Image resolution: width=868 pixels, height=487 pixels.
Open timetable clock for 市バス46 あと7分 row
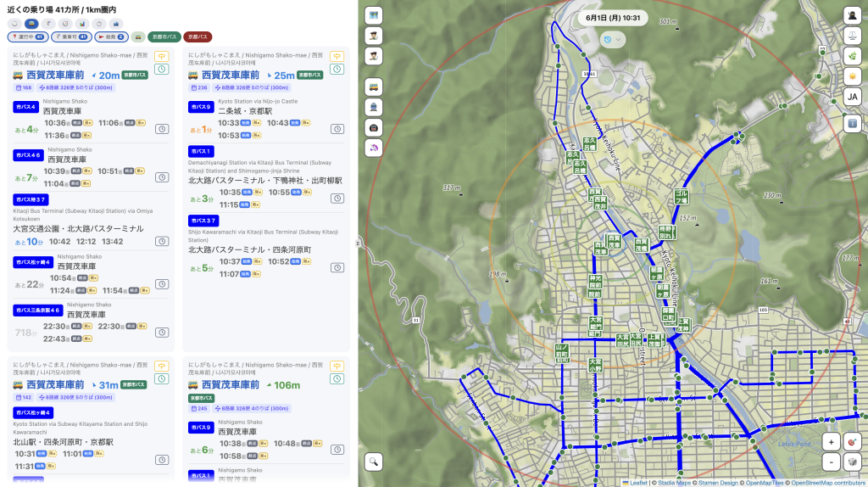tap(162, 177)
